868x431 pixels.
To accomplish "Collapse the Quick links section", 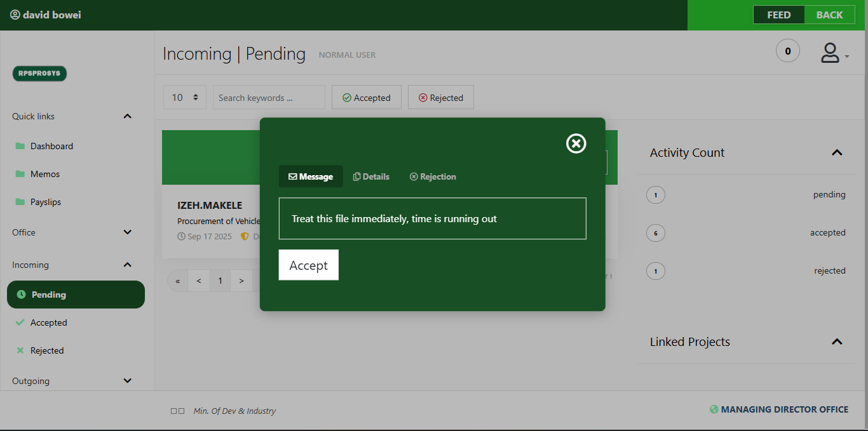I will pyautogui.click(x=127, y=116).
